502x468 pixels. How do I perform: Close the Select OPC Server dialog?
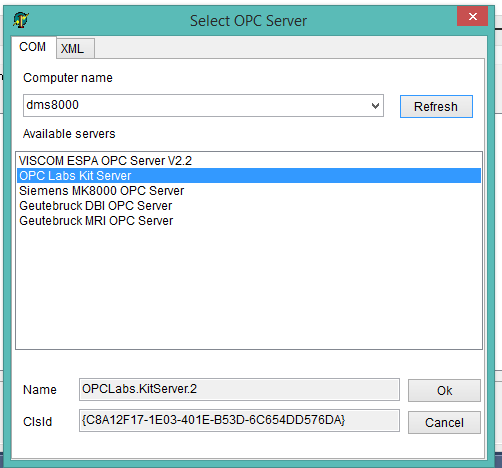(472, 16)
